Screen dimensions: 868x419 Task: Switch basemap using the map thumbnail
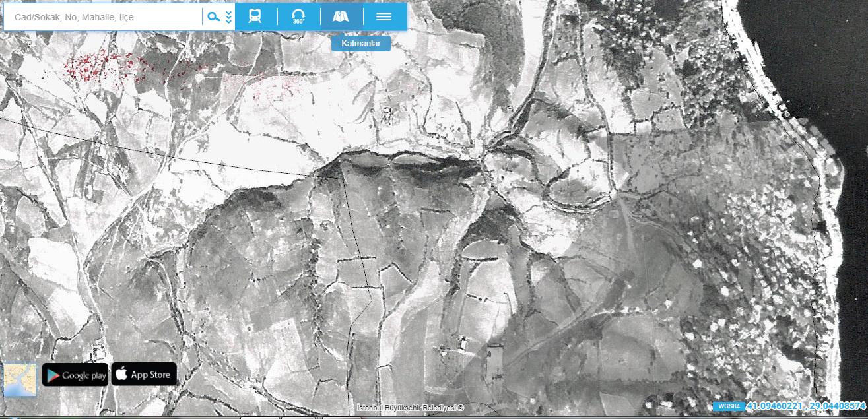20,381
